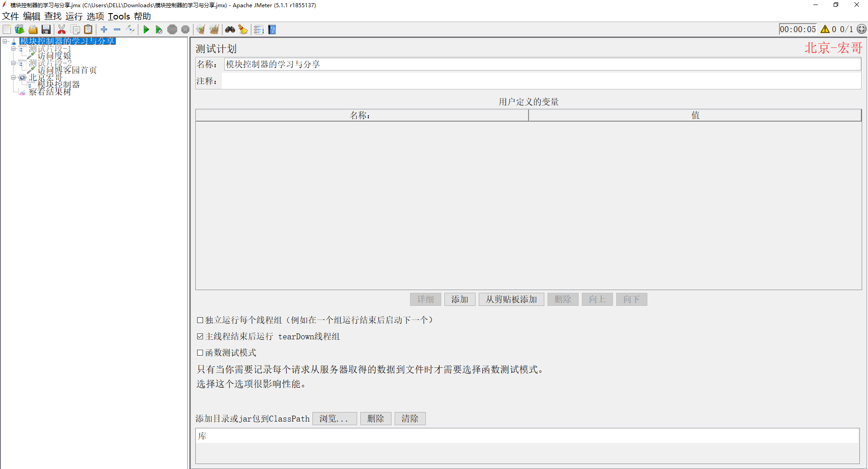Select 北京宏哥 thread group in tree
Screen dimensions: 868x469
[45, 77]
